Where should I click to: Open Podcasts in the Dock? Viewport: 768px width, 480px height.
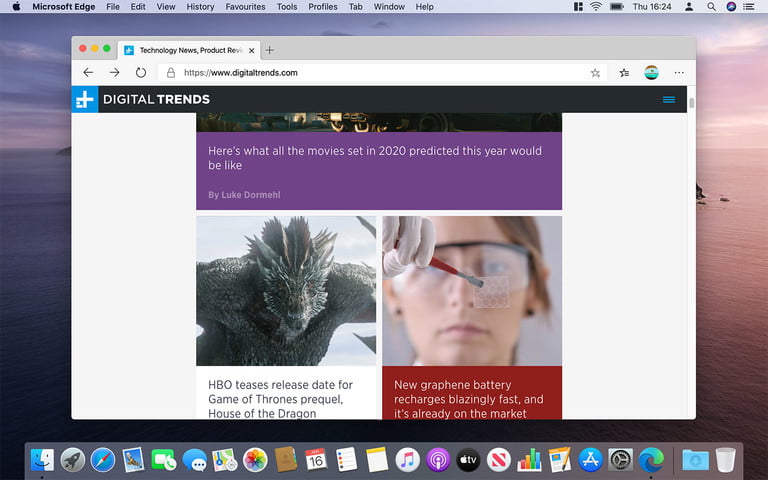pyautogui.click(x=438, y=460)
